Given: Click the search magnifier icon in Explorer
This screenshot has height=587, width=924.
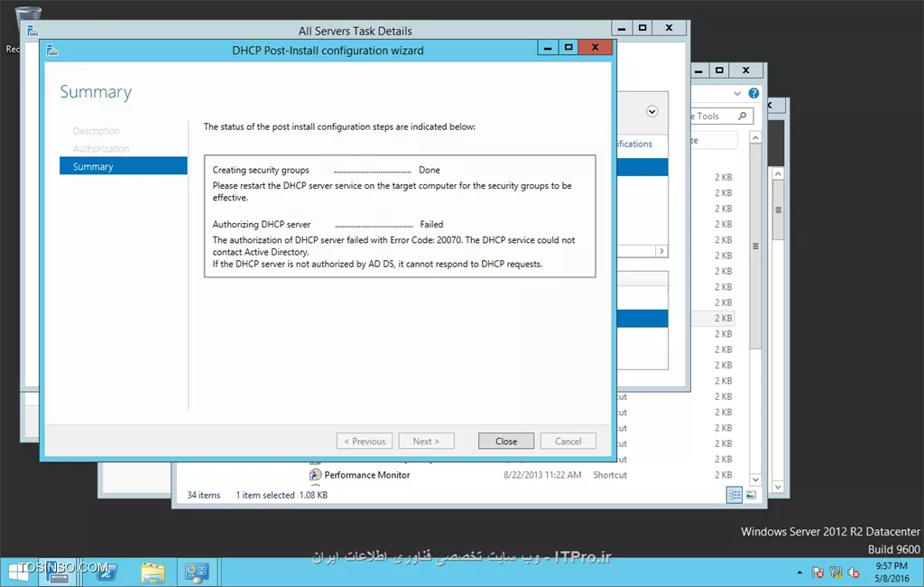Looking at the screenshot, I should tap(743, 116).
